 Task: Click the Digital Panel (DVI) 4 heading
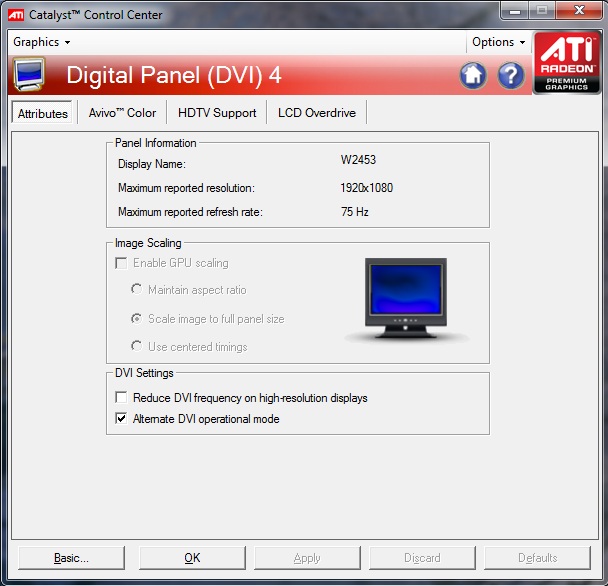tap(174, 75)
